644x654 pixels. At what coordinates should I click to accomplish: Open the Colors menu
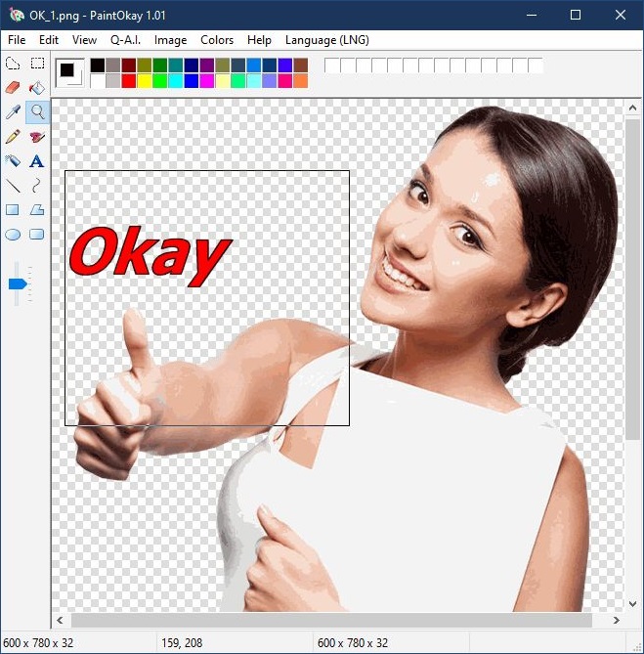coord(217,40)
